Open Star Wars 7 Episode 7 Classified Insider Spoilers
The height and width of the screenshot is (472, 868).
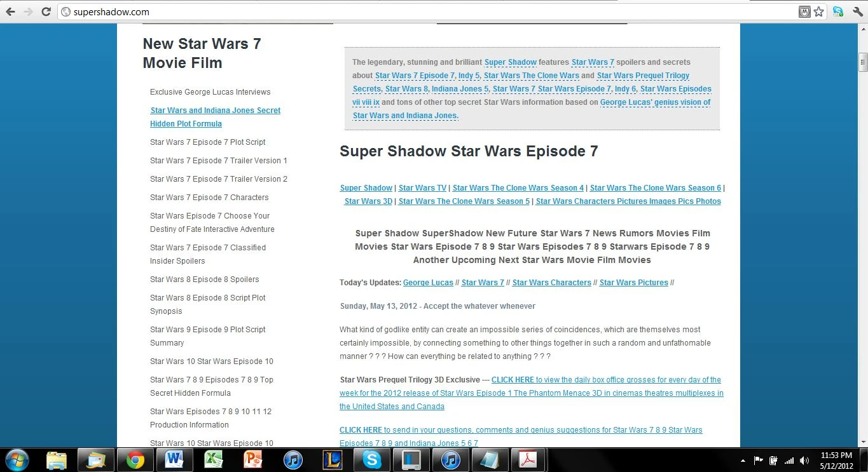coord(208,254)
